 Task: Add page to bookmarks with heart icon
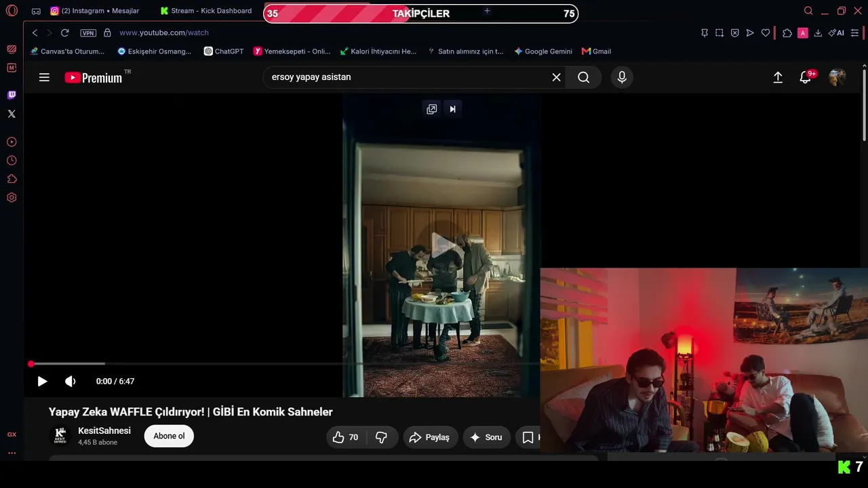(766, 33)
